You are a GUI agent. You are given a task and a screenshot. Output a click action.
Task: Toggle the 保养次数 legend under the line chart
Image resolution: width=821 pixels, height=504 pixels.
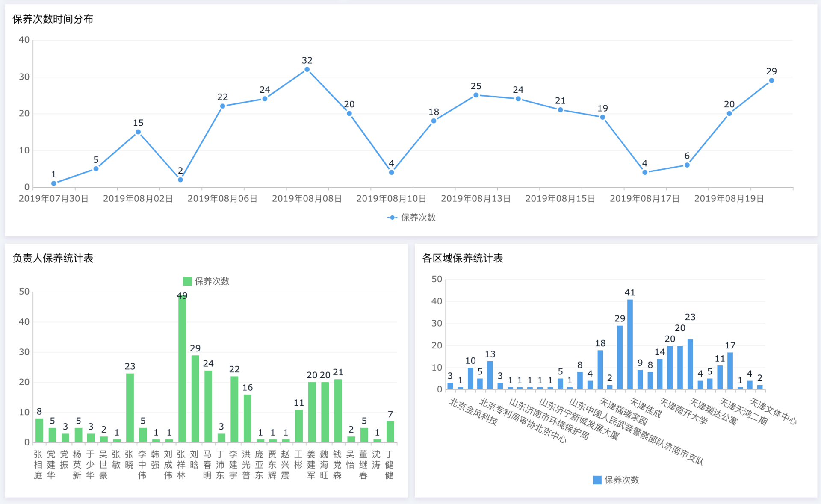[411, 218]
